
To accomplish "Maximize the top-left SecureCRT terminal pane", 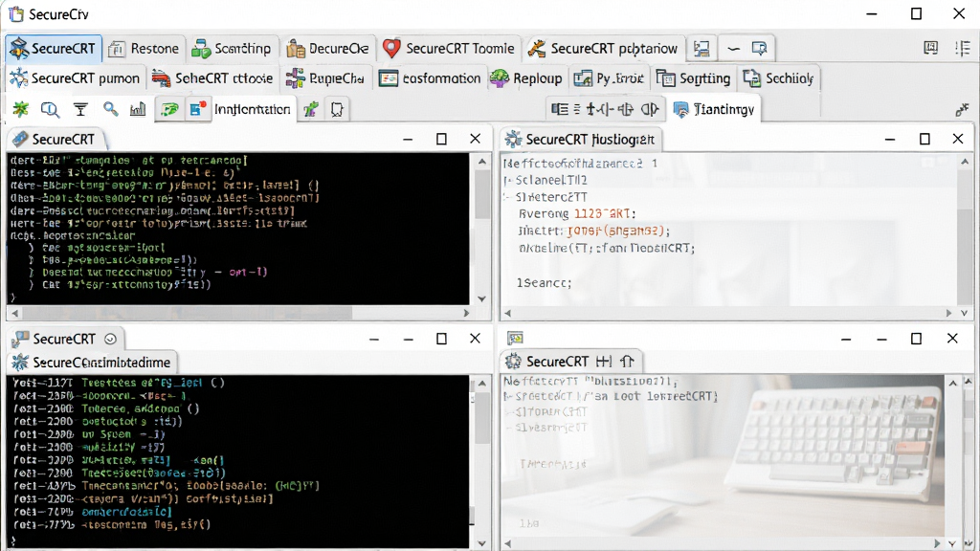I will point(441,139).
